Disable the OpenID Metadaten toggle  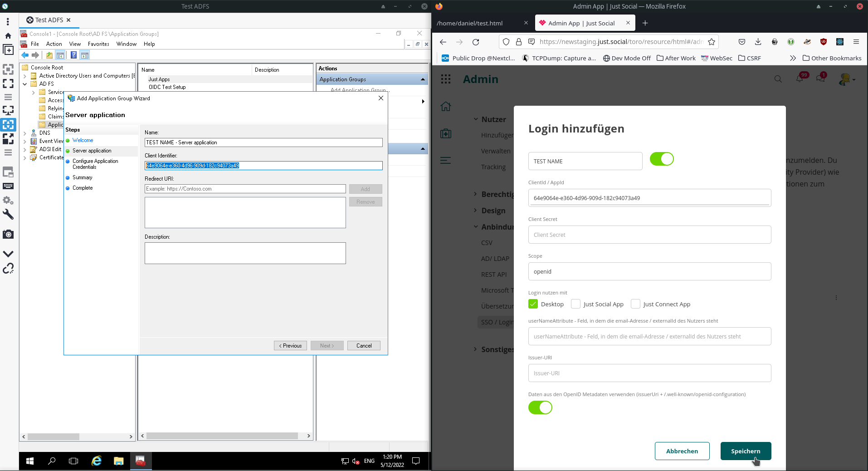click(540, 407)
